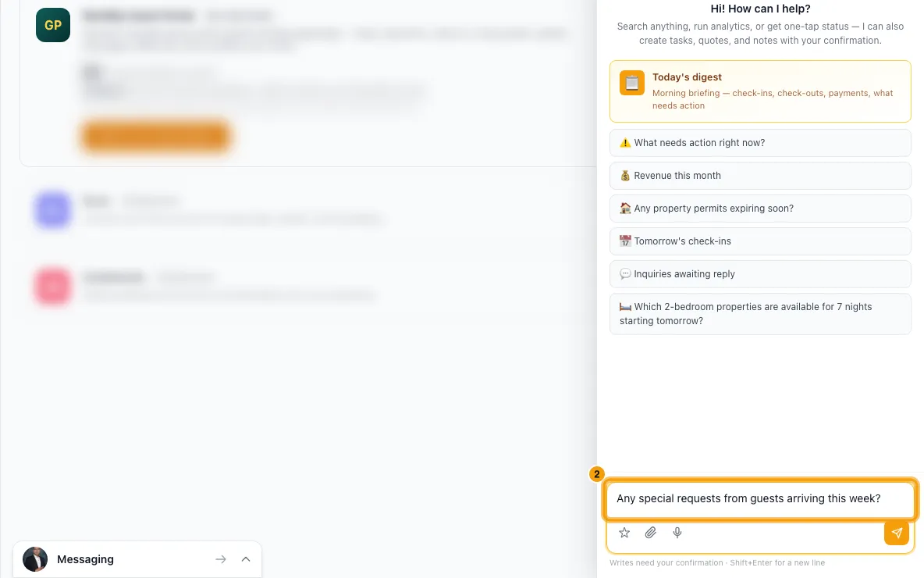Expand the Messaging panel with the chevron
The image size is (924, 578).
[x=246, y=559]
